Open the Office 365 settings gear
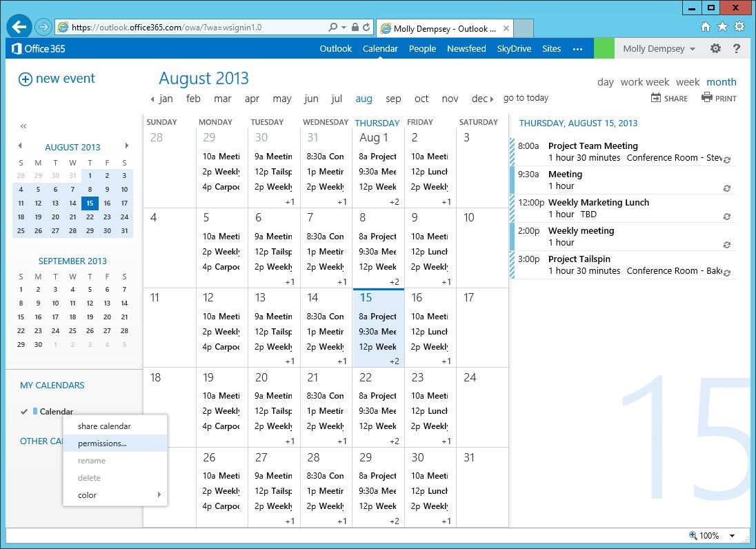Viewport: 756px width, 549px height. (x=715, y=48)
